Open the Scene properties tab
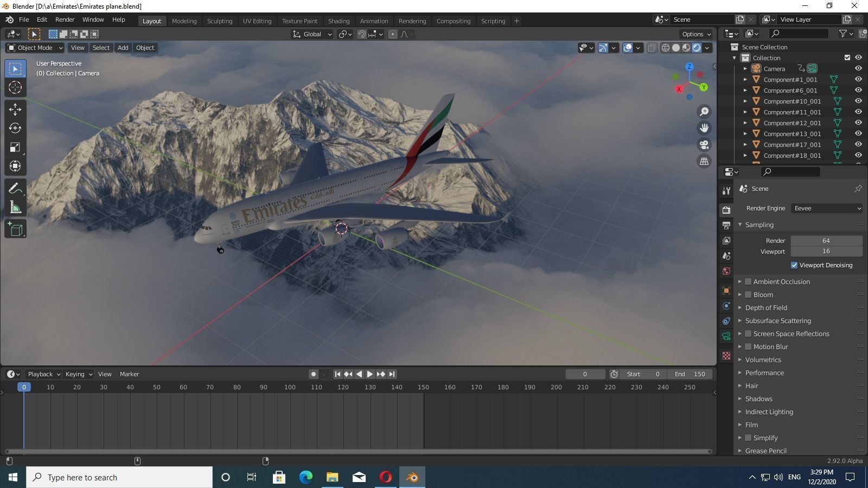The height and width of the screenshot is (488, 868). (x=726, y=256)
